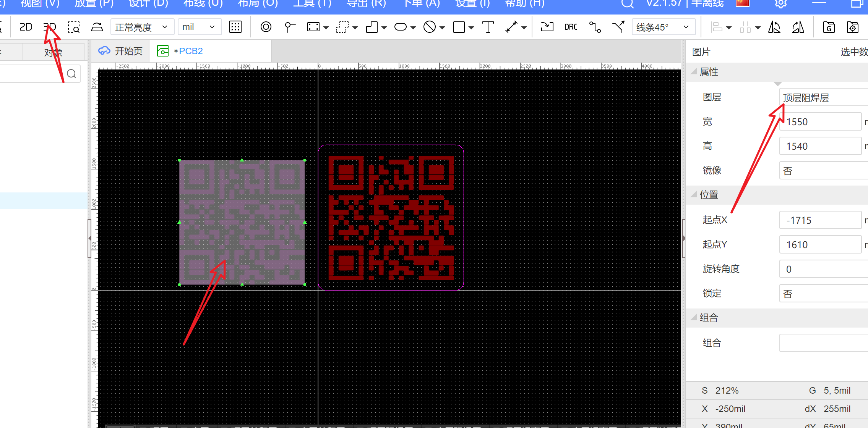The width and height of the screenshot is (868, 428).
Task: Open the 视图 (V) menu
Action: pyautogui.click(x=40, y=3)
